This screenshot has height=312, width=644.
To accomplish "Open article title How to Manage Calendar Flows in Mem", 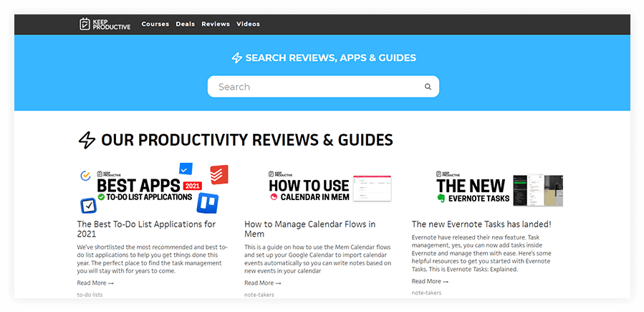I will (309, 229).
